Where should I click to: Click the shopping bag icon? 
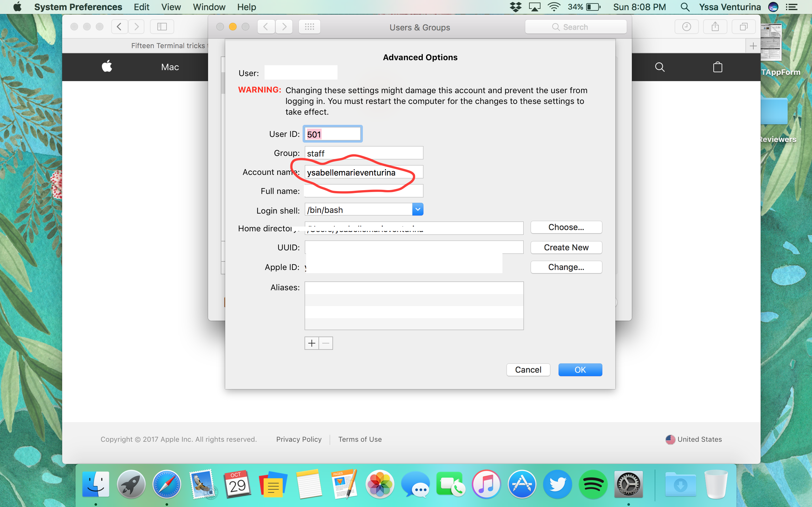pos(717,67)
